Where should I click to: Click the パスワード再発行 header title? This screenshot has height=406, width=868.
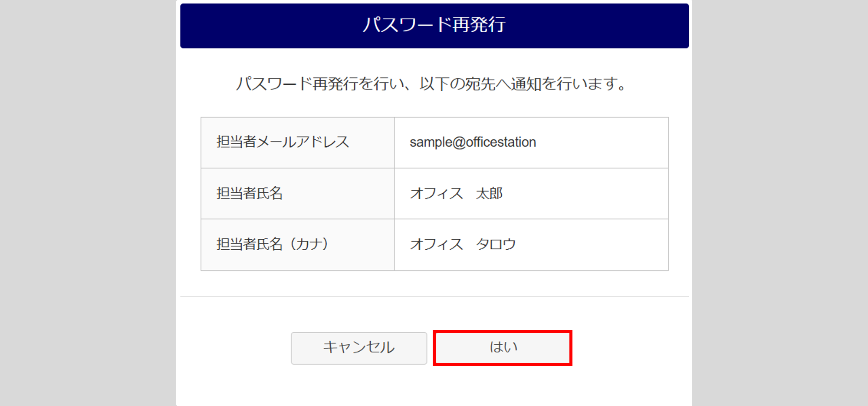434,25
